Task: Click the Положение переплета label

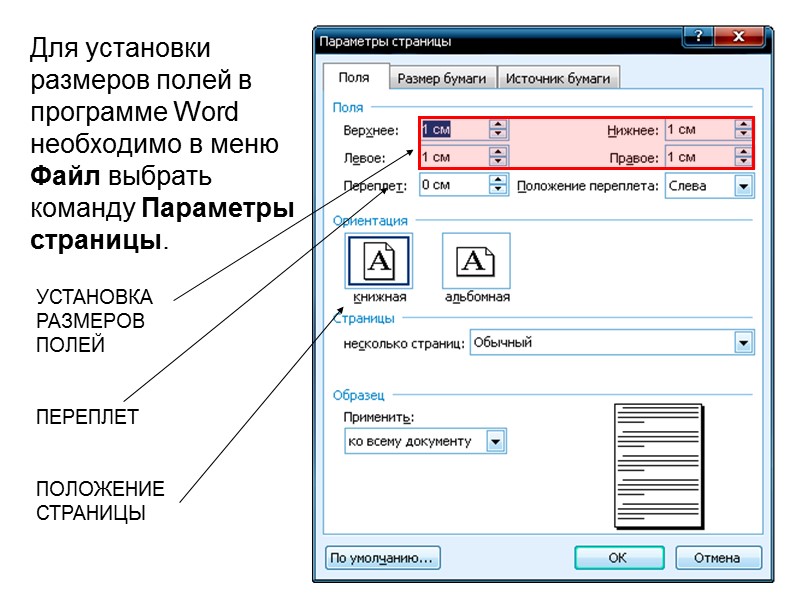Action: pos(588,186)
